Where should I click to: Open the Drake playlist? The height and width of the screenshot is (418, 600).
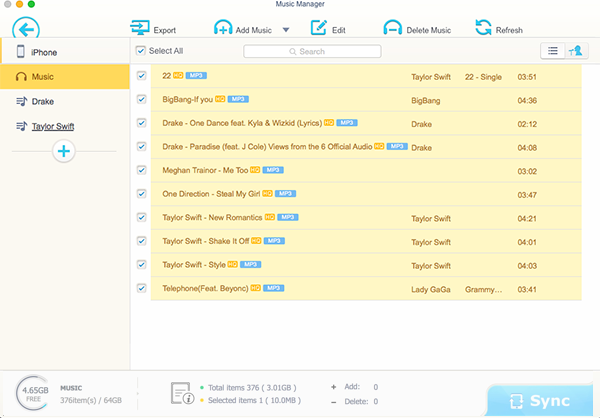tap(43, 101)
